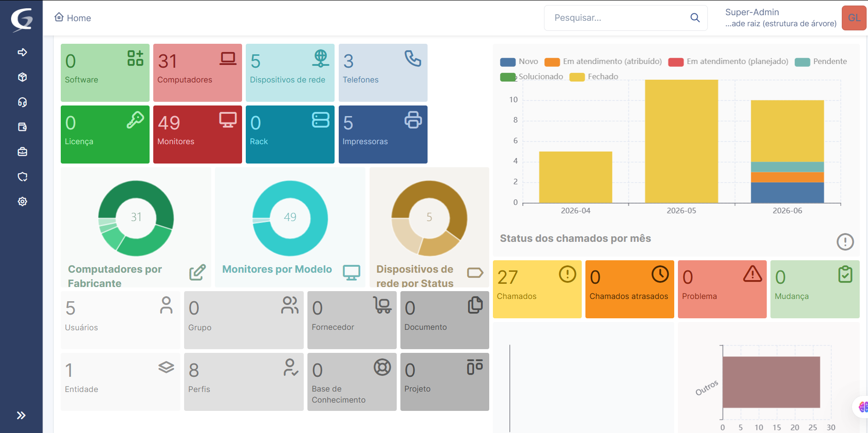Open the gear Setup sidebar icon
Screen dimensions: 868x433
click(x=22, y=201)
